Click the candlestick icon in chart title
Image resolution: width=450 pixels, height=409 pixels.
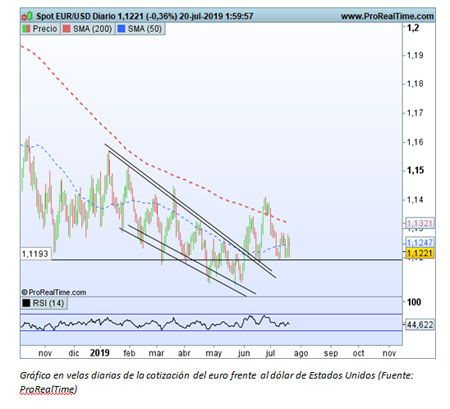point(27,16)
